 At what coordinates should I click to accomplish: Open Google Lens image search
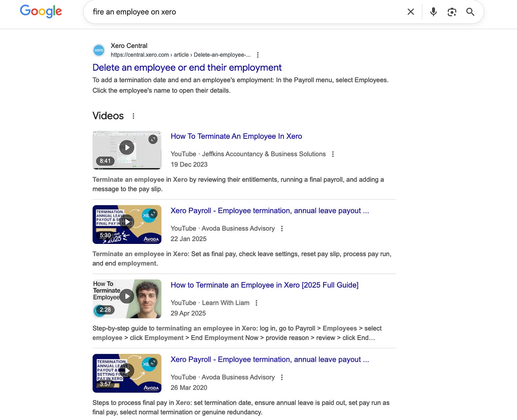pos(452,12)
